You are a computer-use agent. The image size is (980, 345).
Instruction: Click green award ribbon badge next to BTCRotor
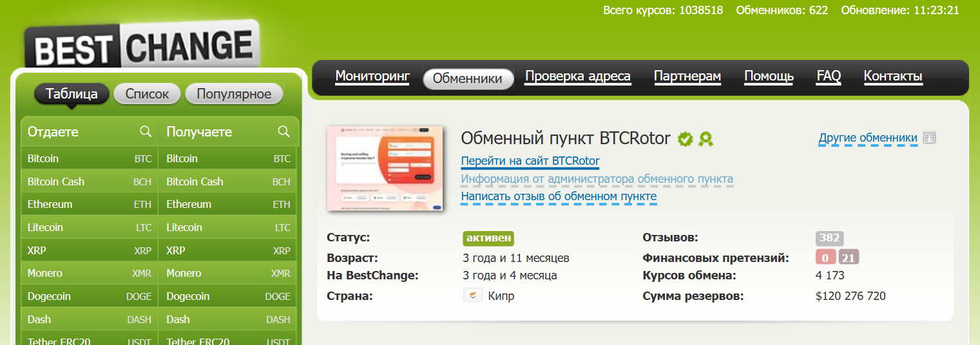point(706,138)
